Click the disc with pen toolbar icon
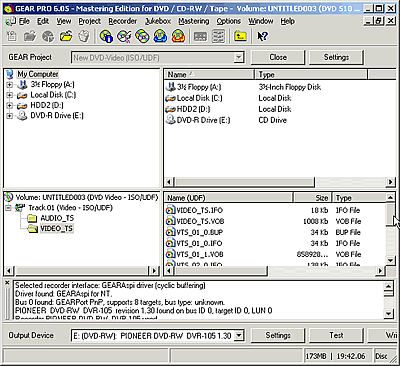Viewport: 400px width, 366px height. pyautogui.click(x=124, y=36)
